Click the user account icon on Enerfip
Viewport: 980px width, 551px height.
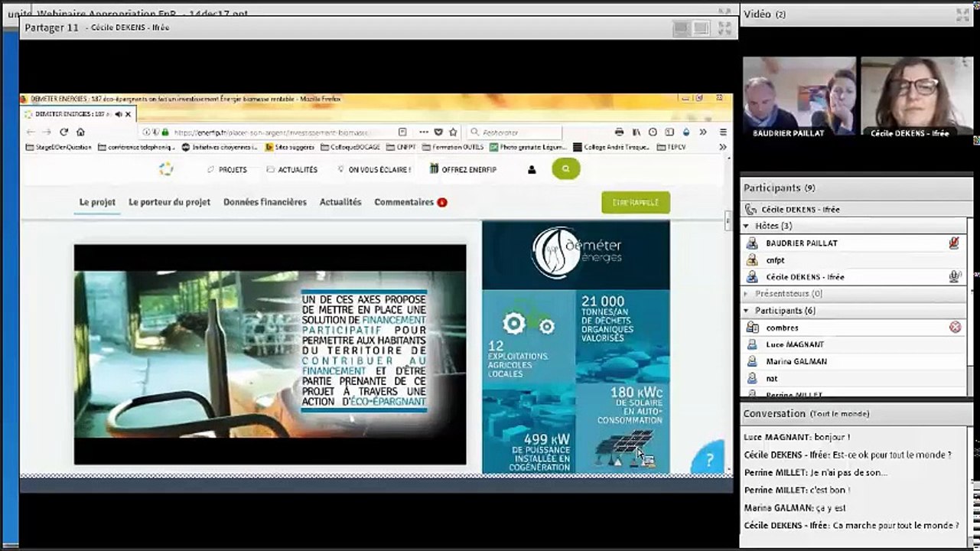click(532, 170)
